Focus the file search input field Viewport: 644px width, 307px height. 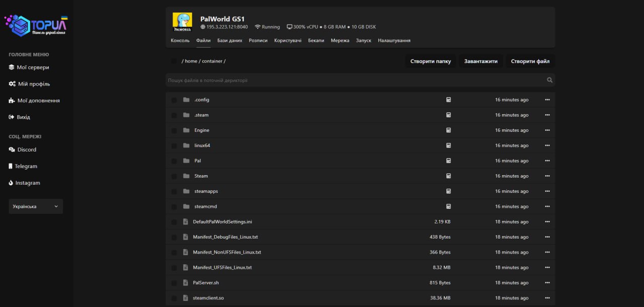click(352, 80)
